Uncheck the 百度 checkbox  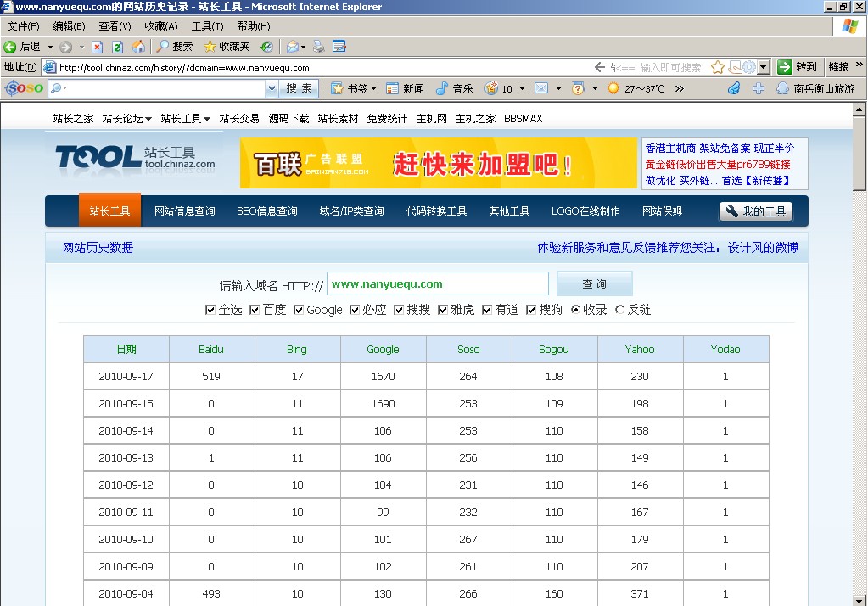coord(254,310)
